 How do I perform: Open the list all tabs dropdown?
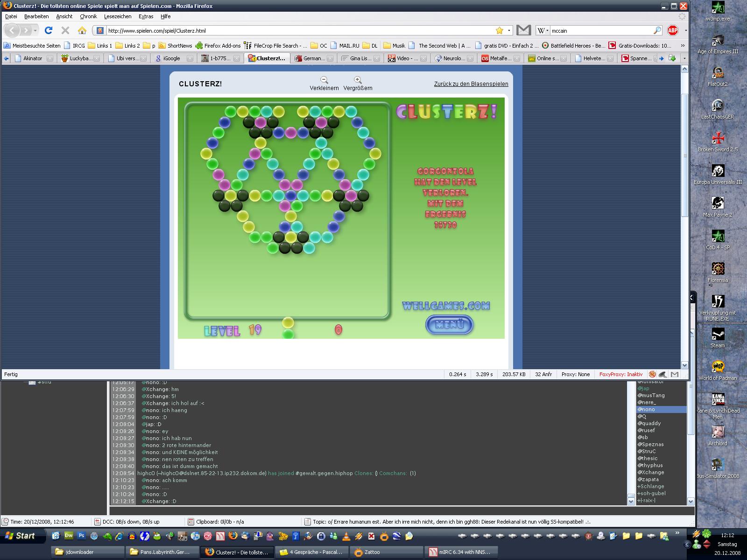pyautogui.click(x=684, y=58)
